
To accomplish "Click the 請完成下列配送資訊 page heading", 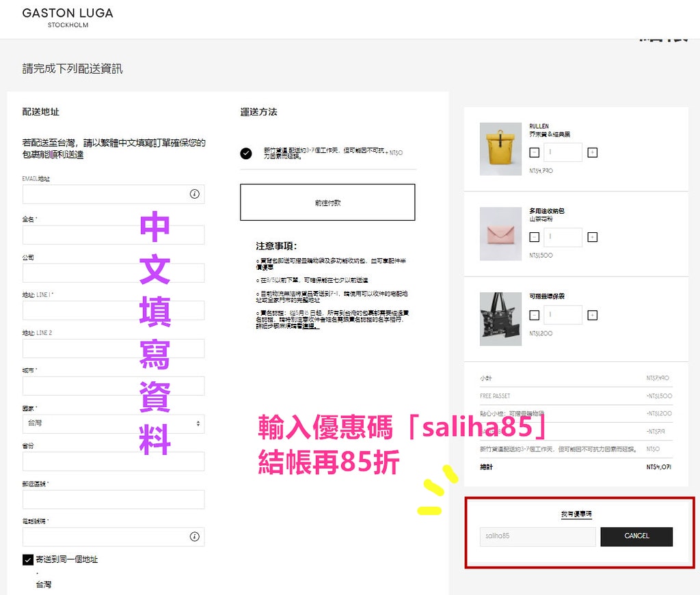I will (x=72, y=69).
